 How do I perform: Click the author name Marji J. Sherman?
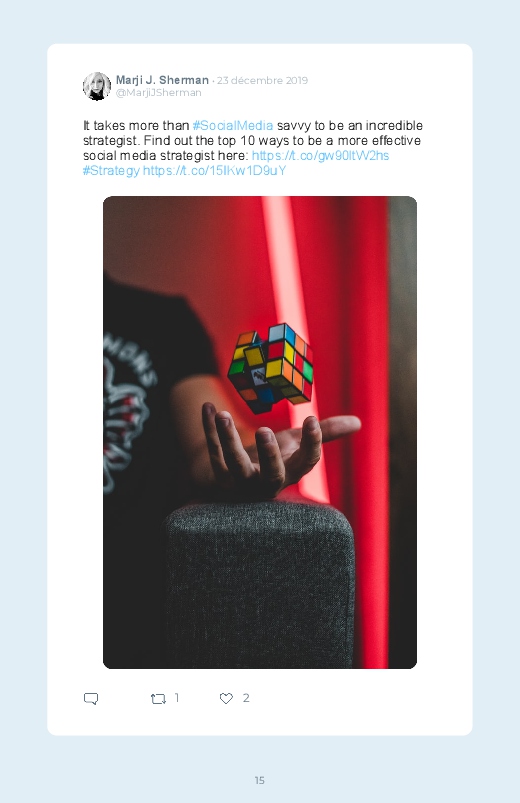coord(162,80)
